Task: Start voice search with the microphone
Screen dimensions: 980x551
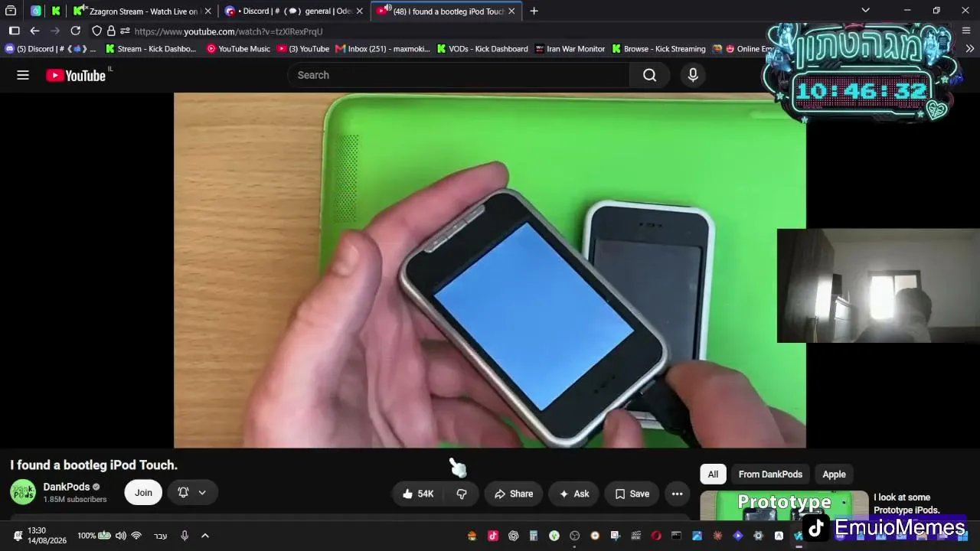Action: (693, 75)
